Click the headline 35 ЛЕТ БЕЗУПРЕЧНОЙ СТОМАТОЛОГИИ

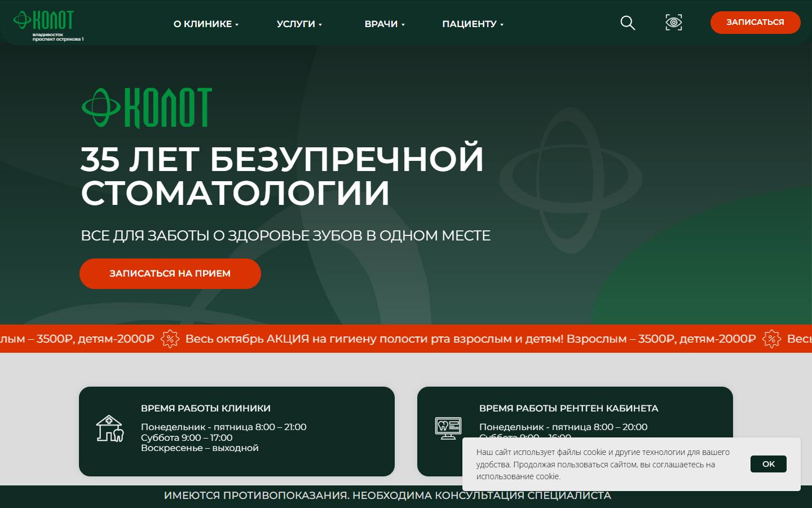click(x=283, y=176)
